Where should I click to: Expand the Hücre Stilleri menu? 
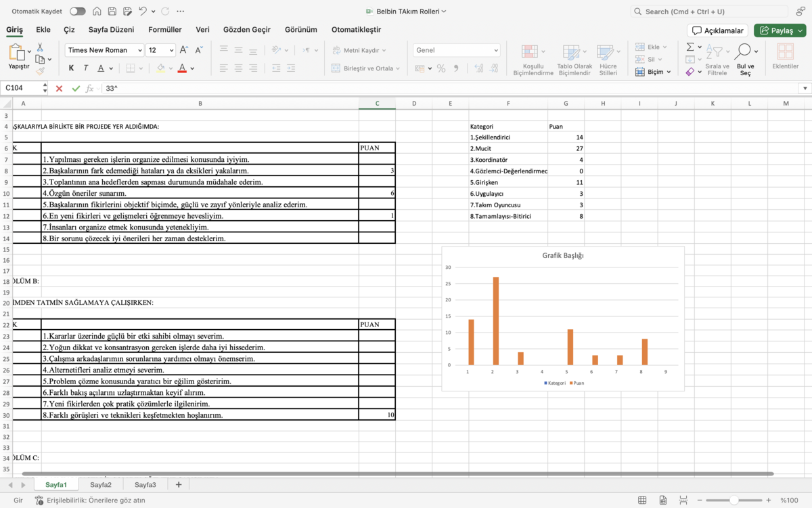(x=618, y=51)
